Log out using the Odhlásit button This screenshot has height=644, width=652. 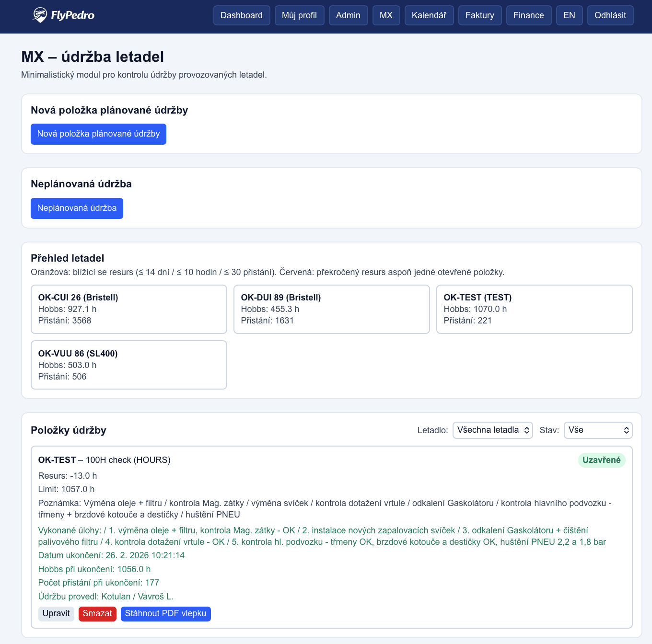610,15
